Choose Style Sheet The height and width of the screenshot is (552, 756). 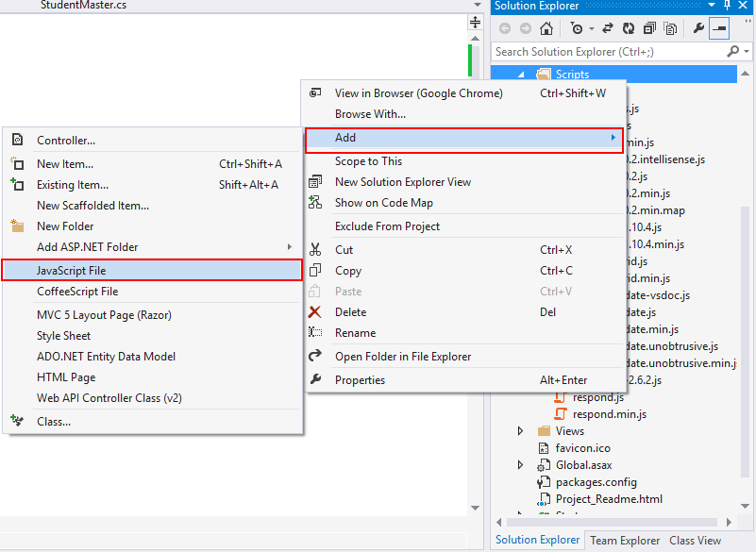click(152, 336)
